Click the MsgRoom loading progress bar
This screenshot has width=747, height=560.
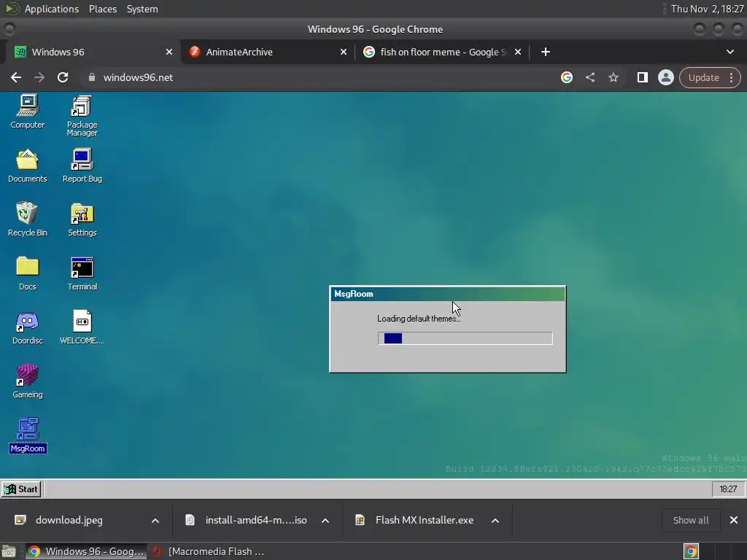tap(465, 338)
